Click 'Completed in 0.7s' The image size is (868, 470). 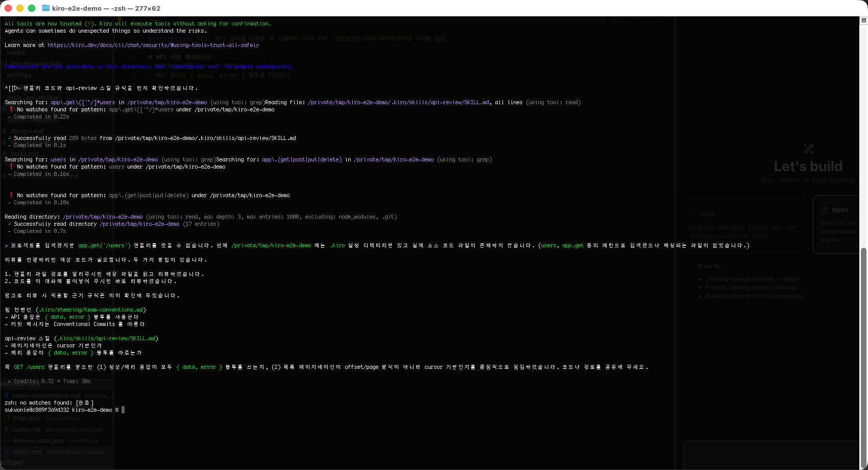40,231
